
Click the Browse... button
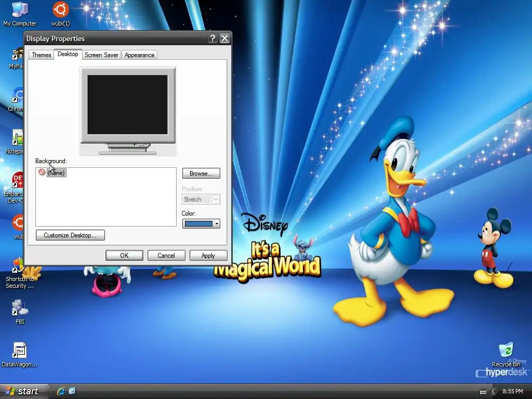[201, 174]
